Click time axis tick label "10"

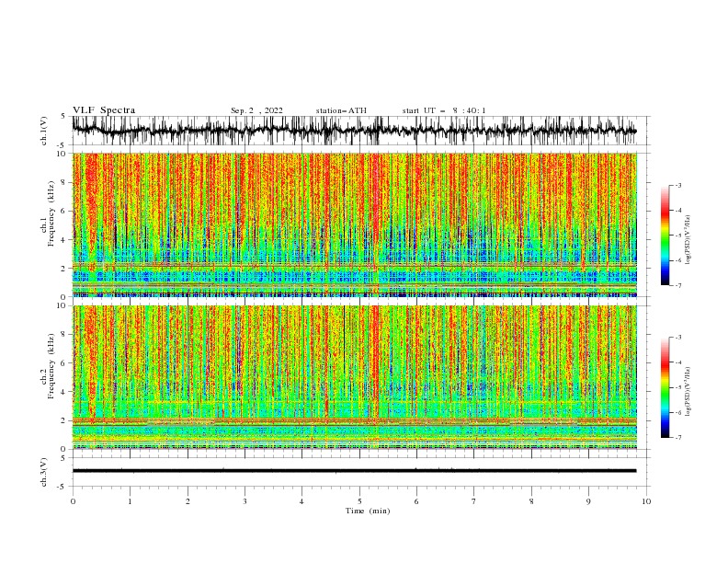pyautogui.click(x=646, y=501)
